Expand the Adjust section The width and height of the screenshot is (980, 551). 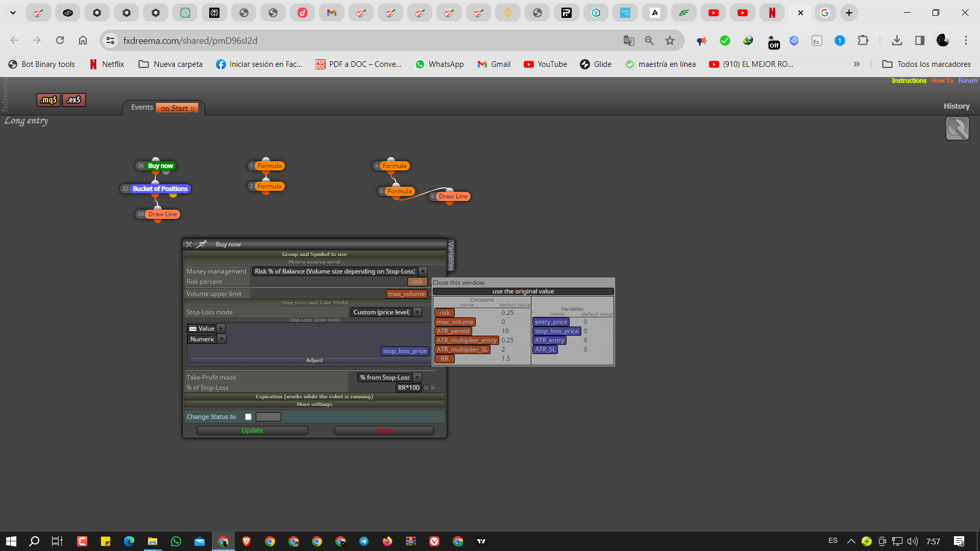[309, 360]
